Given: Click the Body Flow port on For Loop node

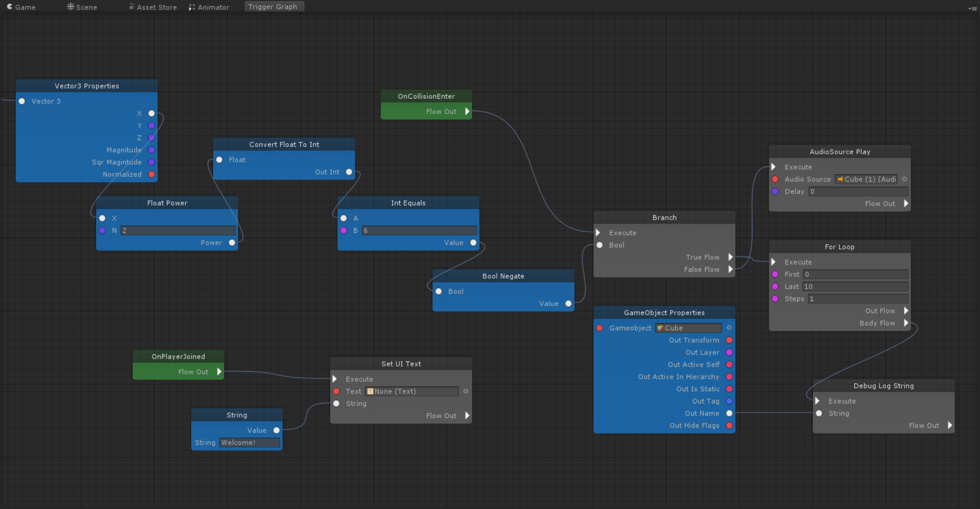Looking at the screenshot, I should point(906,323).
